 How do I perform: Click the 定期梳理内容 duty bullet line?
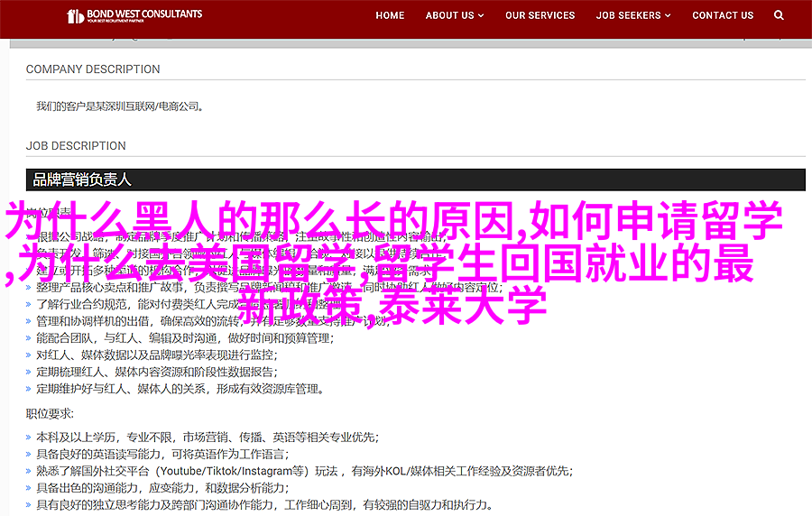(x=161, y=372)
